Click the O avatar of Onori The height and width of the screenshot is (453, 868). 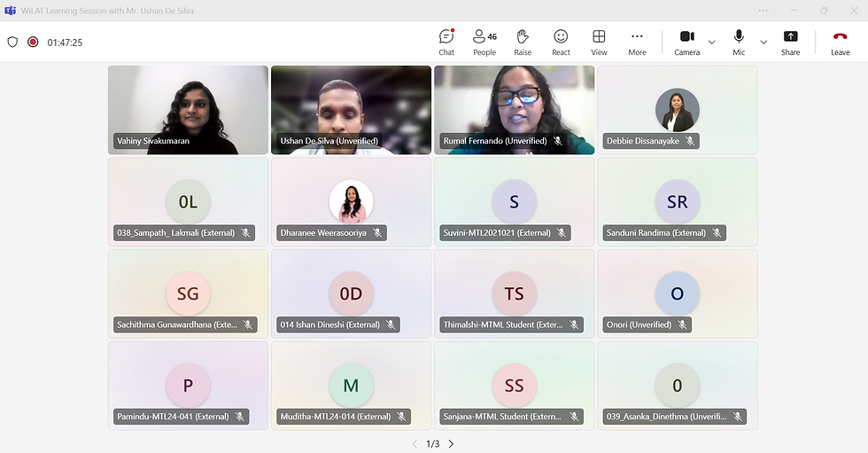point(677,293)
